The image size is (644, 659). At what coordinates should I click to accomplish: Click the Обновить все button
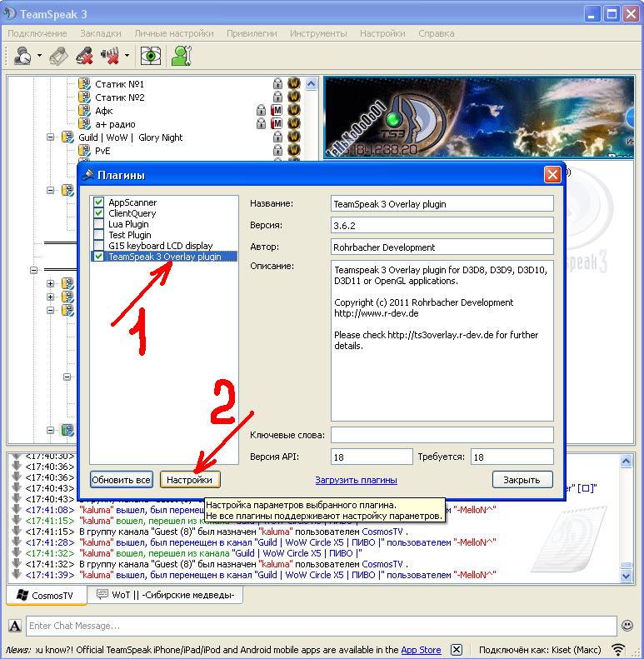pyautogui.click(x=122, y=480)
